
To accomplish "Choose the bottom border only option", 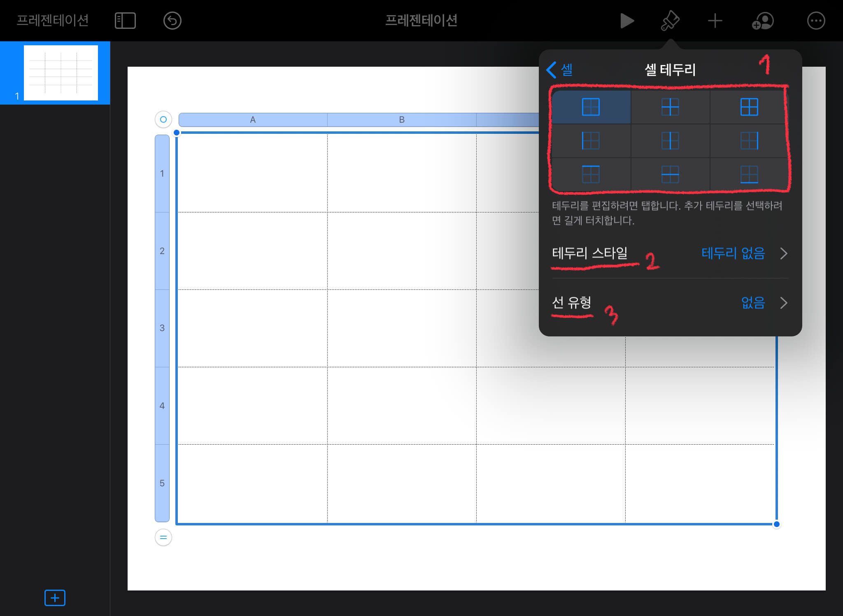I will (x=749, y=174).
